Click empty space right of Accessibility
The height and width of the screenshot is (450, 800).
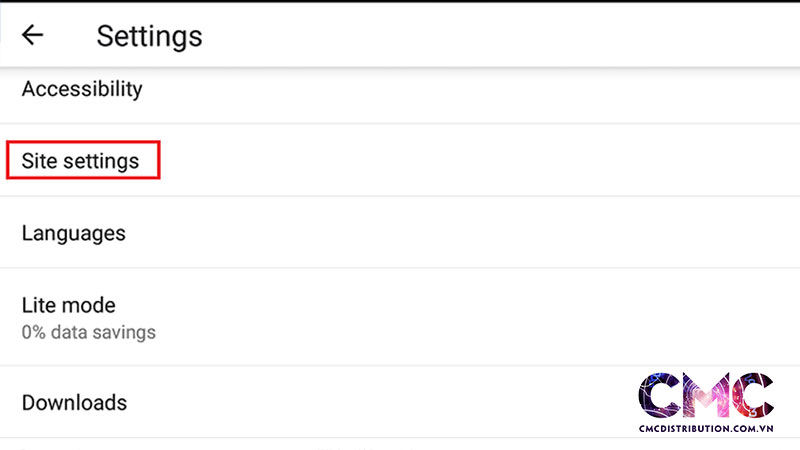click(450, 89)
